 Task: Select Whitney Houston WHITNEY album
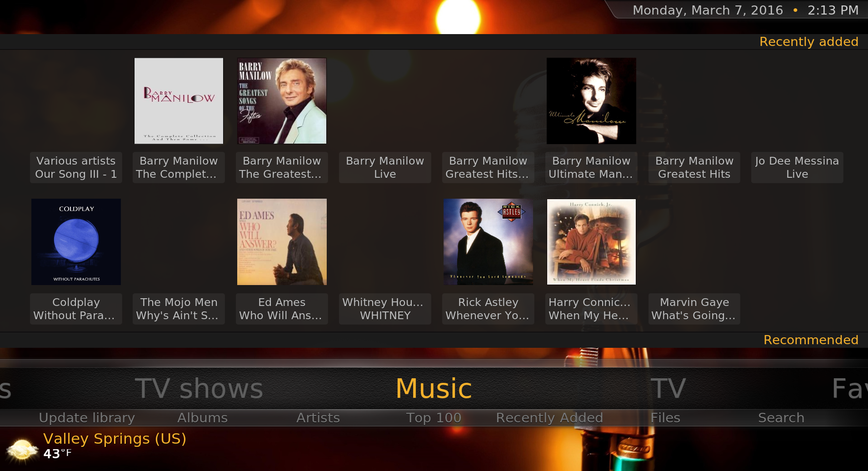[385, 309]
